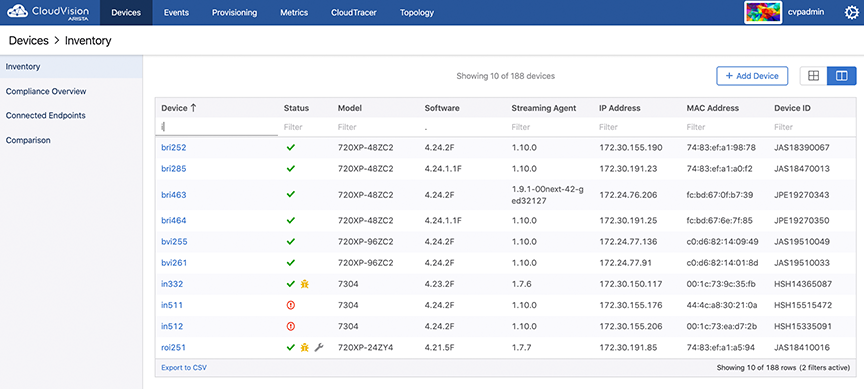This screenshot has height=389, width=864.
Task: Toggle sort on the Device column header
Action: [179, 108]
